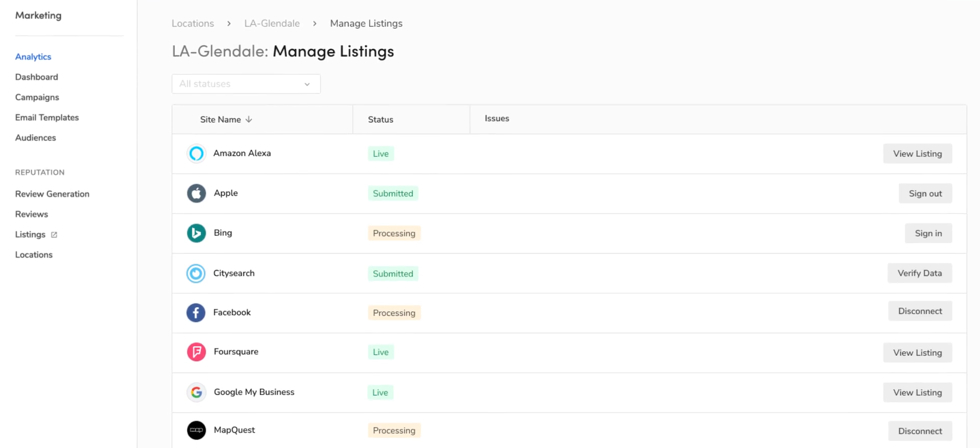Click the Bing logo icon

(196, 233)
